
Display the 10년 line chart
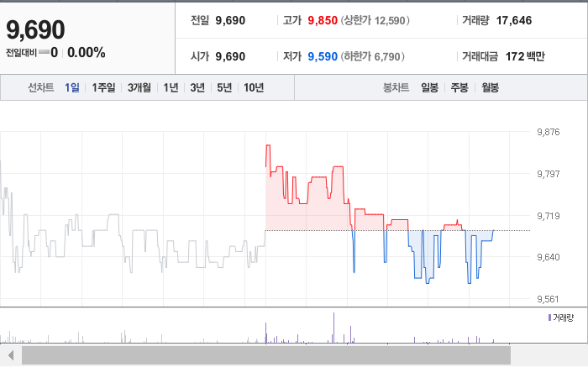pyautogui.click(x=254, y=87)
